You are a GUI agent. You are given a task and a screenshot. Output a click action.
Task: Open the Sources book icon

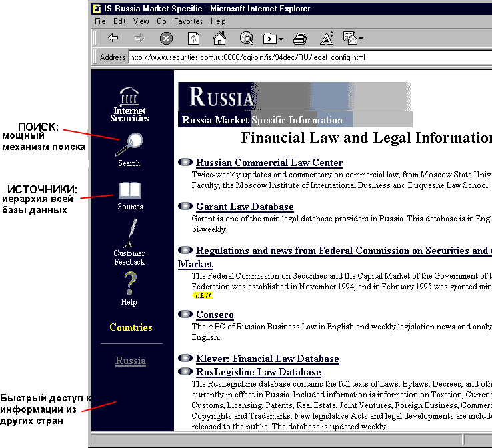pyautogui.click(x=130, y=191)
